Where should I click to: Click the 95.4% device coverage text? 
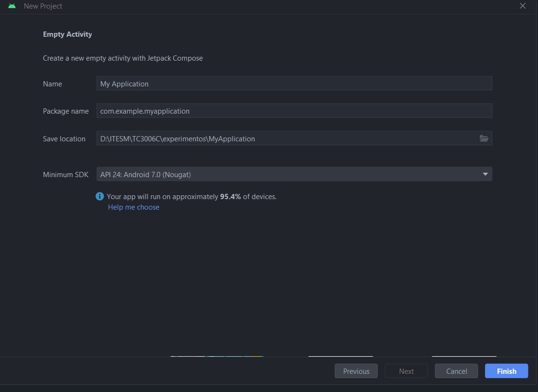(x=230, y=196)
